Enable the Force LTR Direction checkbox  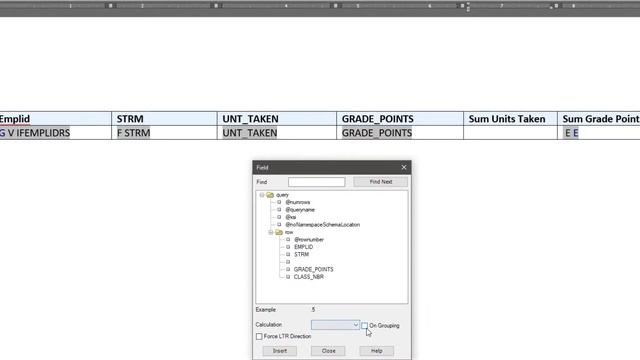click(259, 336)
